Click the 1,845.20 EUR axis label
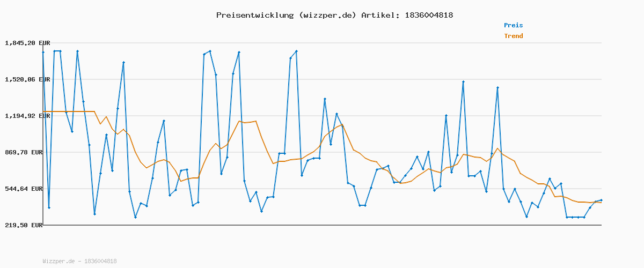This screenshot has width=644, height=268. (x=27, y=43)
